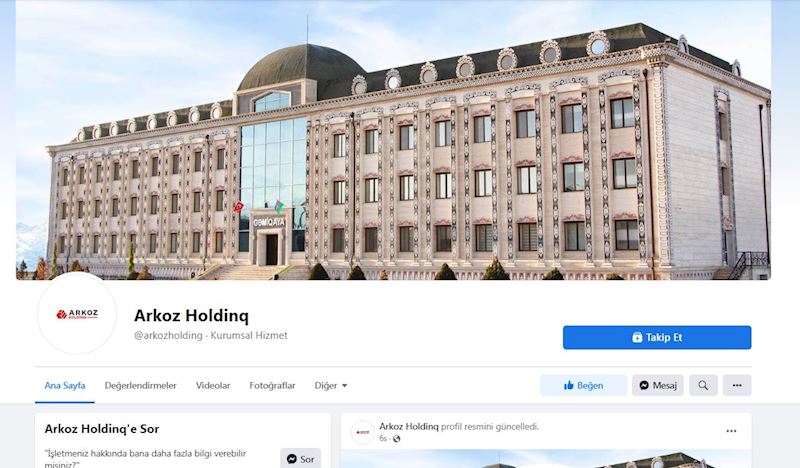This screenshot has width=800, height=468.
Task: Open the Videolar tab
Action: click(x=213, y=385)
